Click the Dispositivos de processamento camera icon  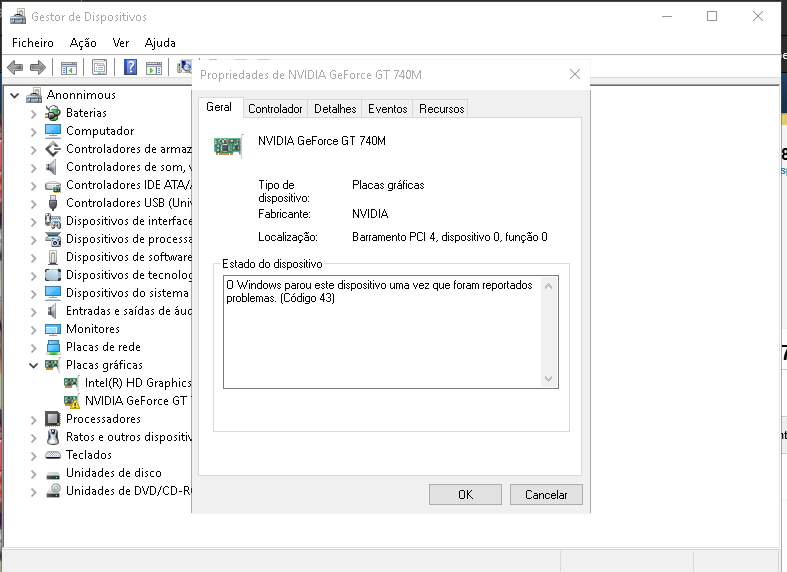point(53,239)
